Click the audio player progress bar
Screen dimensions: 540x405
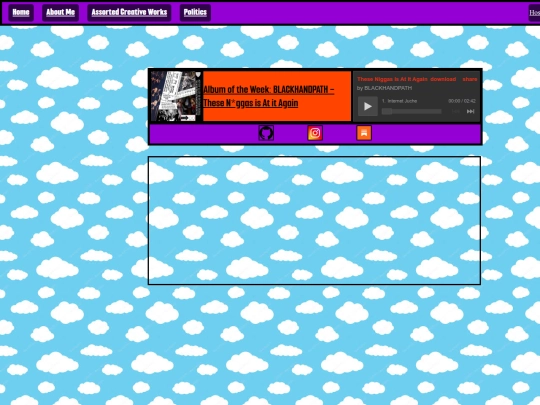pyautogui.click(x=412, y=111)
